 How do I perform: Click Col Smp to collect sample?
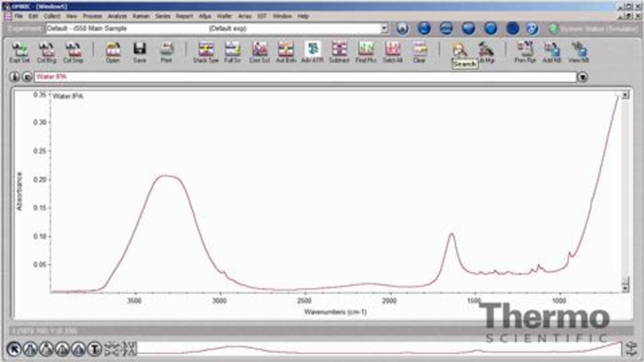(x=73, y=51)
